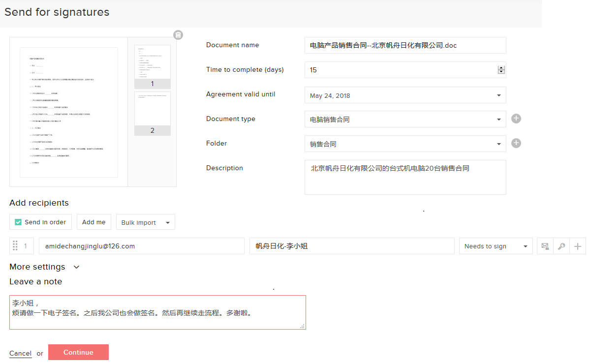
Task: Open the Needs to sign dropdown
Action: tap(496, 245)
